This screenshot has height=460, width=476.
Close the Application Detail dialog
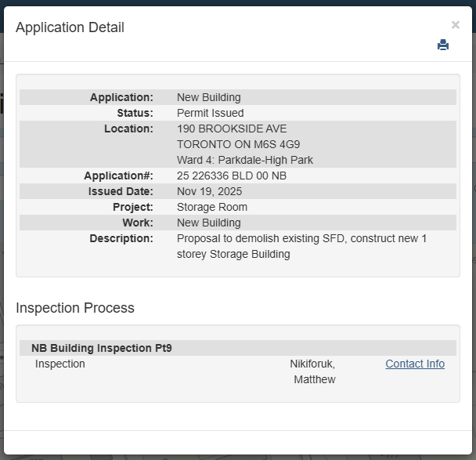point(456,25)
